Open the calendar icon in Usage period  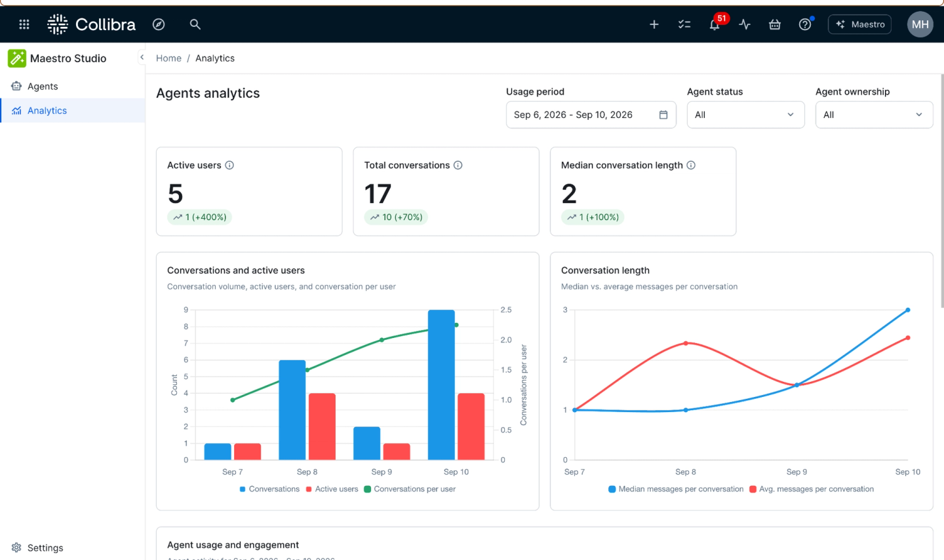point(663,115)
